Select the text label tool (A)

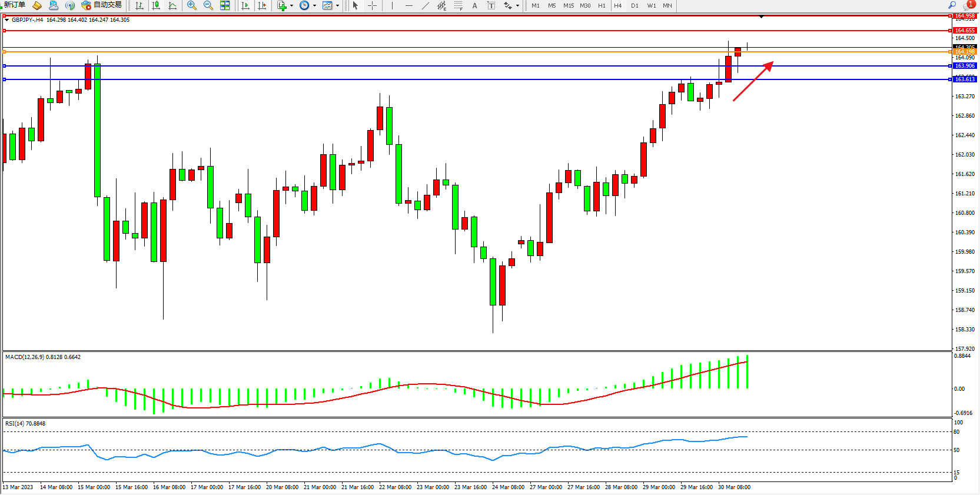(x=474, y=6)
